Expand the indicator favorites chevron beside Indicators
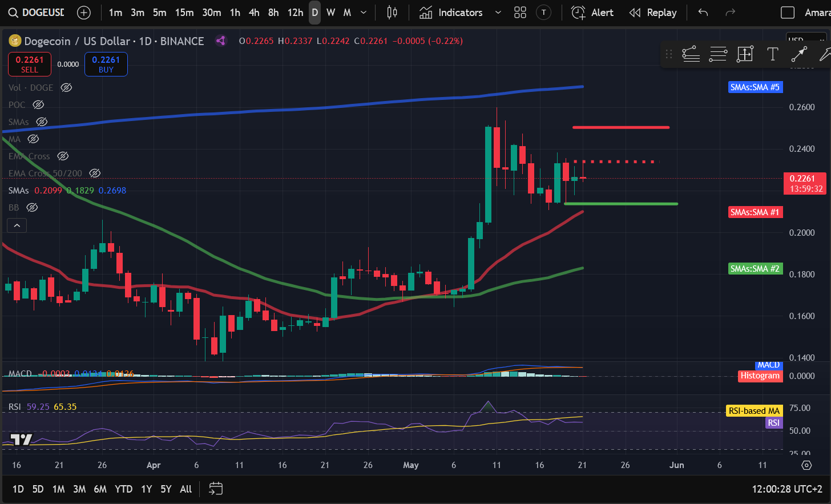Viewport: 831px width, 504px height. [498, 13]
